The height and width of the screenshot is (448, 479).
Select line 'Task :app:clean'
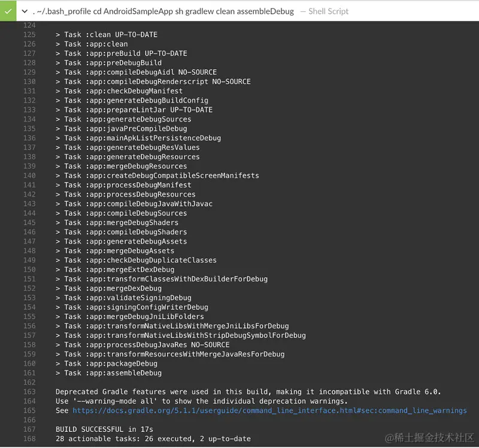[x=92, y=44]
